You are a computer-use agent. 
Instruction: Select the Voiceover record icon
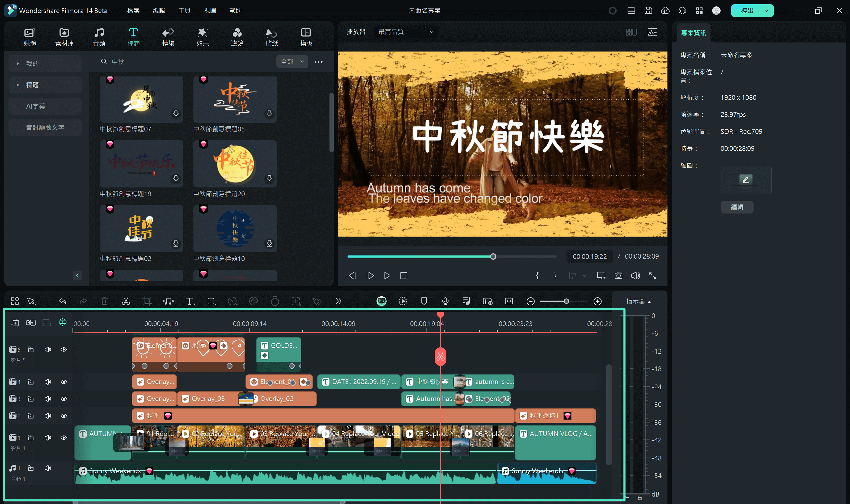tap(445, 301)
